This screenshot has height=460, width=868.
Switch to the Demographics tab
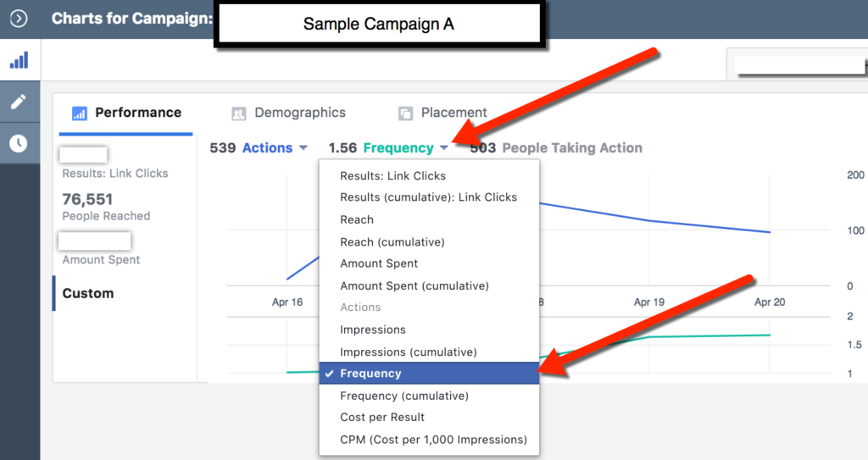coord(299,113)
